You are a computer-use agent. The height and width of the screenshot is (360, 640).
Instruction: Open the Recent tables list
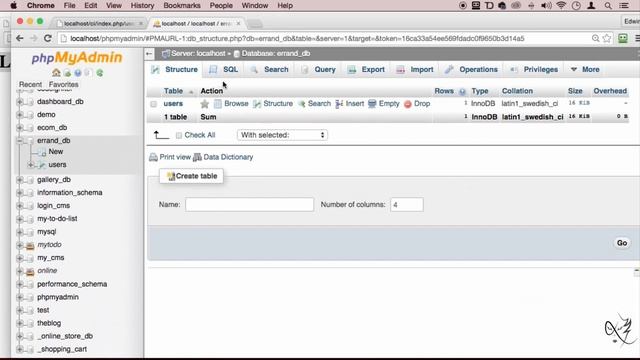30,84
